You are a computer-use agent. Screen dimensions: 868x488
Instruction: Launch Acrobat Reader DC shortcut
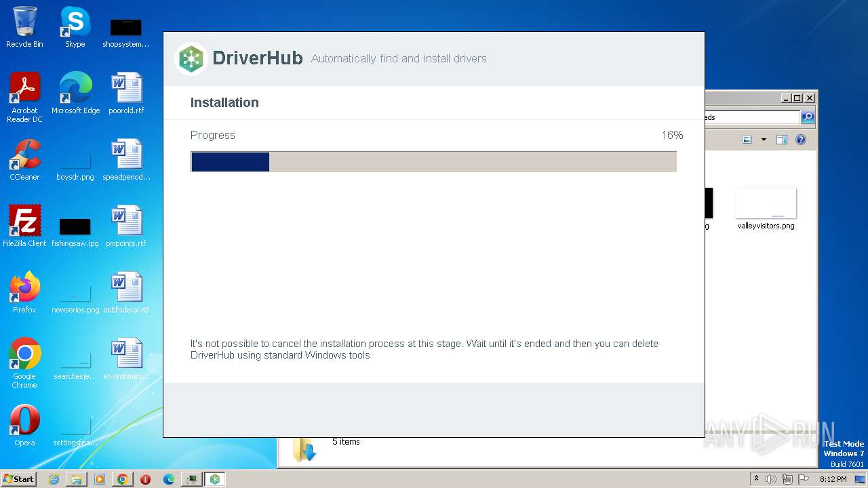(24, 98)
